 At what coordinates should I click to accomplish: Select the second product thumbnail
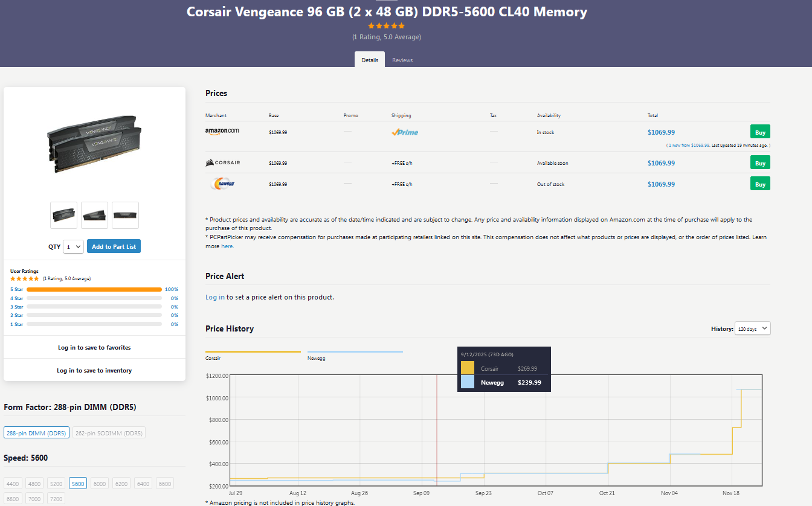coord(94,215)
